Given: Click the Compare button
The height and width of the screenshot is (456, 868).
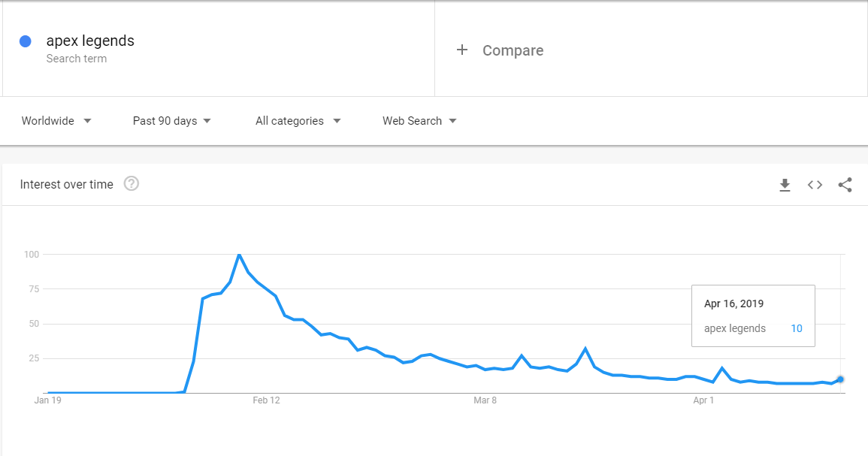Looking at the screenshot, I should (513, 50).
